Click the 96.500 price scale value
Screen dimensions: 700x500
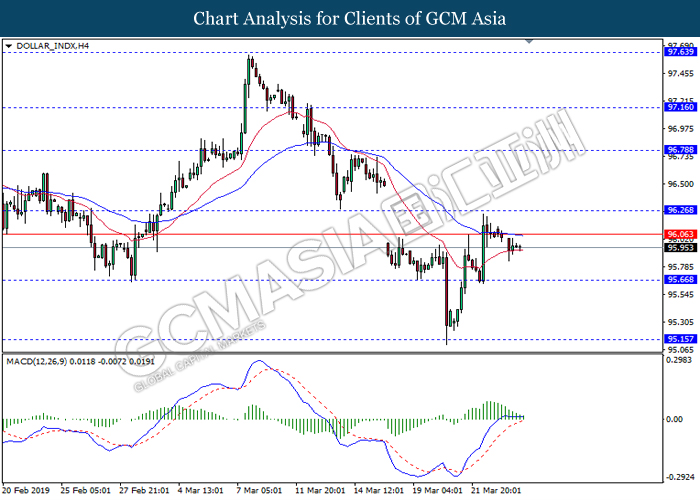tap(680, 184)
